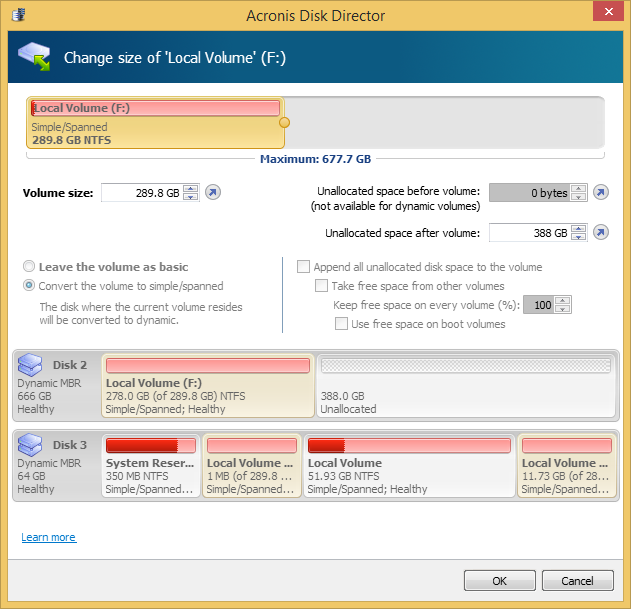Screen dimensions: 631x609
Task: Click the gray free area of the size slider
Action: [444, 123]
